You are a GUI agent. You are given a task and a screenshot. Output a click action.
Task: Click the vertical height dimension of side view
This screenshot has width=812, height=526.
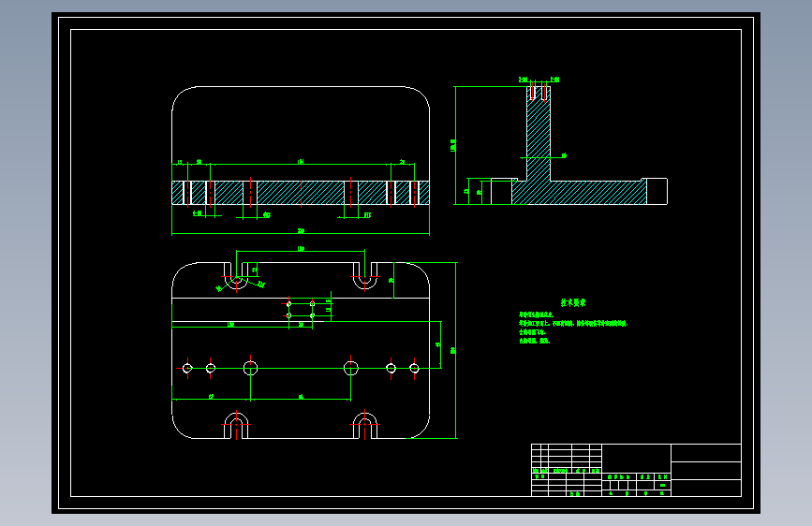(x=454, y=145)
